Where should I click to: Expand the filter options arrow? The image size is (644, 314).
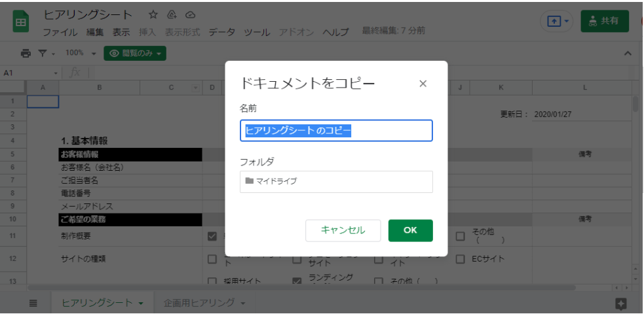tap(53, 54)
